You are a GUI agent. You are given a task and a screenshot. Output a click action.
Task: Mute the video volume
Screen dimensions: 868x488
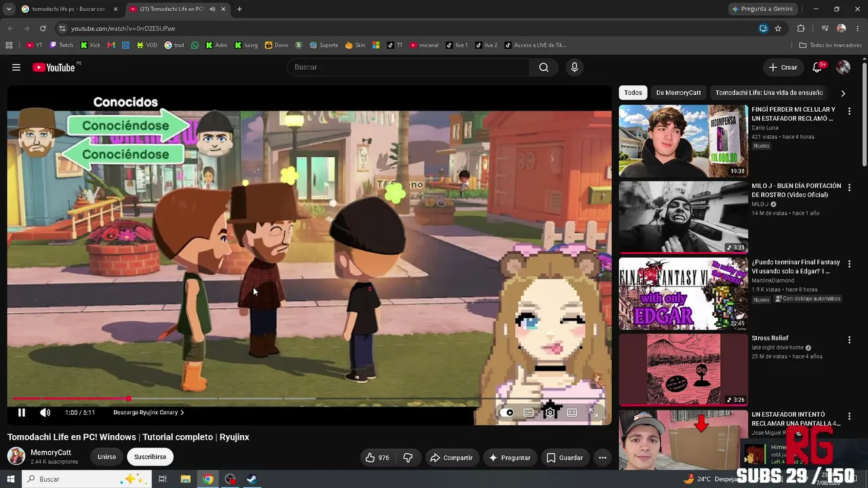coord(45,412)
